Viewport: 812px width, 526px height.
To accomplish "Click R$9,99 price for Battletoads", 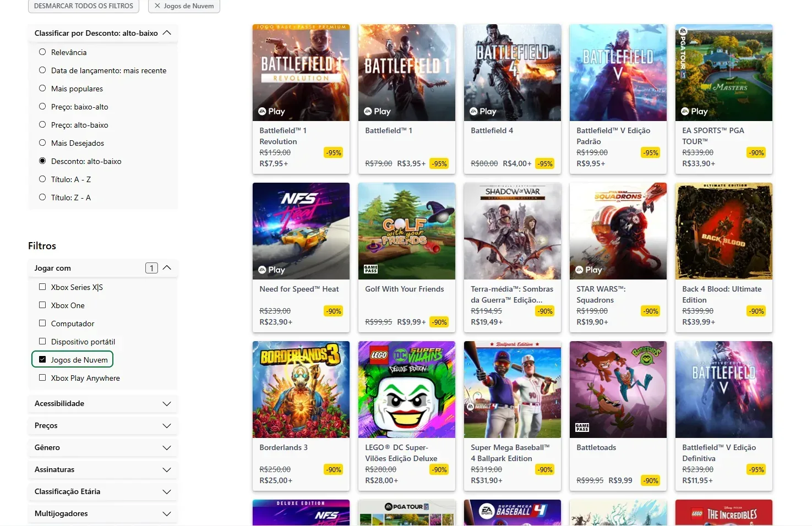I will (x=620, y=480).
